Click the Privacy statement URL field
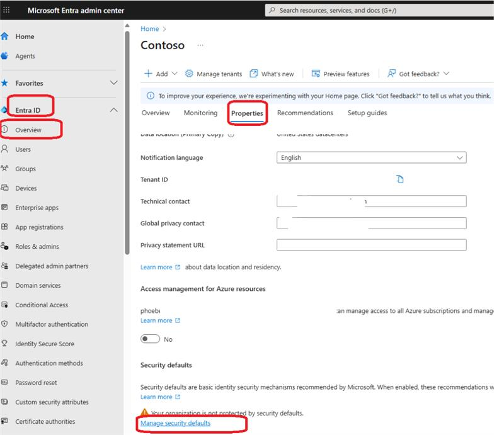The image size is (504, 435). click(372, 245)
